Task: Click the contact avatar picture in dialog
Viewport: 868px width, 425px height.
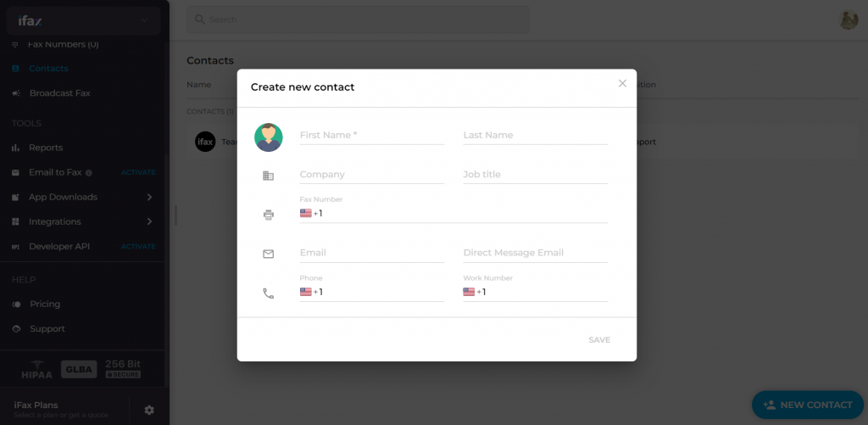Action: (269, 137)
